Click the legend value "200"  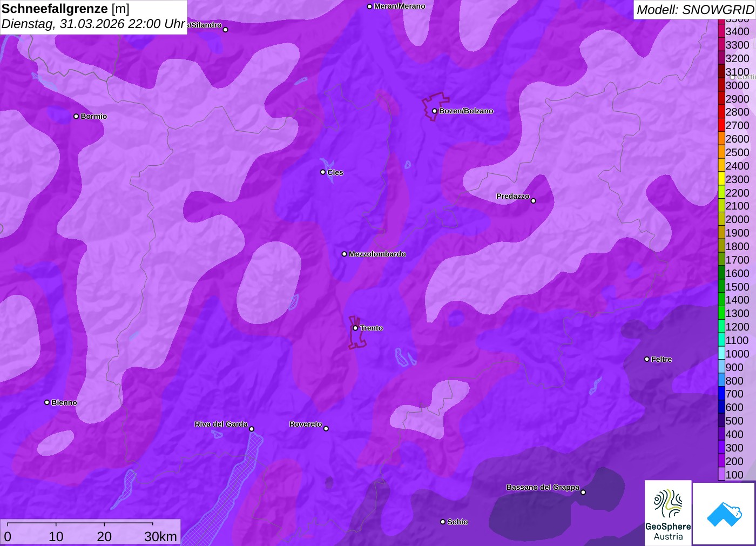(734, 461)
